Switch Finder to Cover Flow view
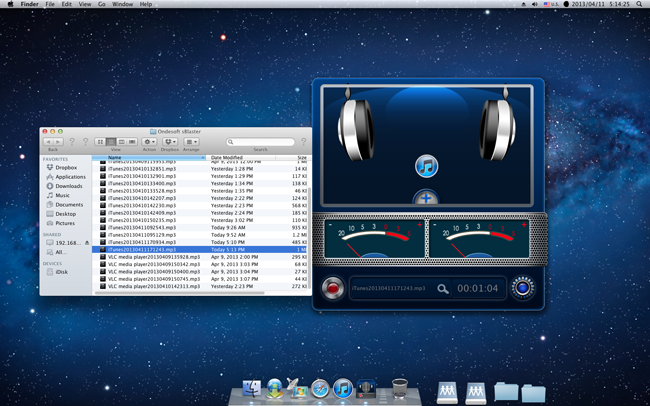This screenshot has height=406, width=650. click(x=132, y=142)
